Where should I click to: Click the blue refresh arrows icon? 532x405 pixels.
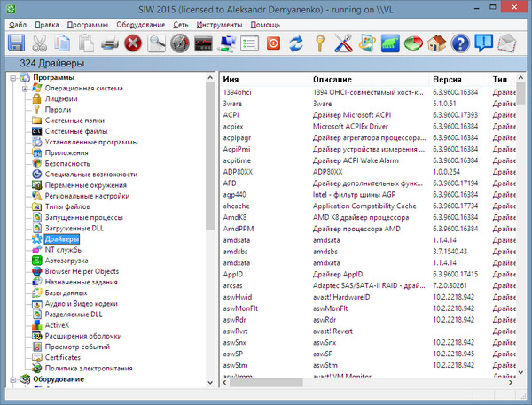point(297,42)
